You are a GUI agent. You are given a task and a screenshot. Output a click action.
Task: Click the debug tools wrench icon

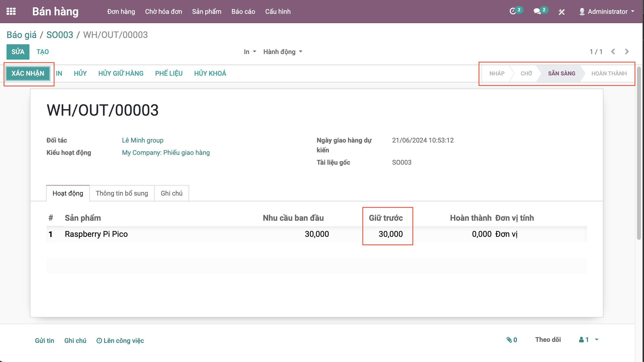[x=561, y=12]
